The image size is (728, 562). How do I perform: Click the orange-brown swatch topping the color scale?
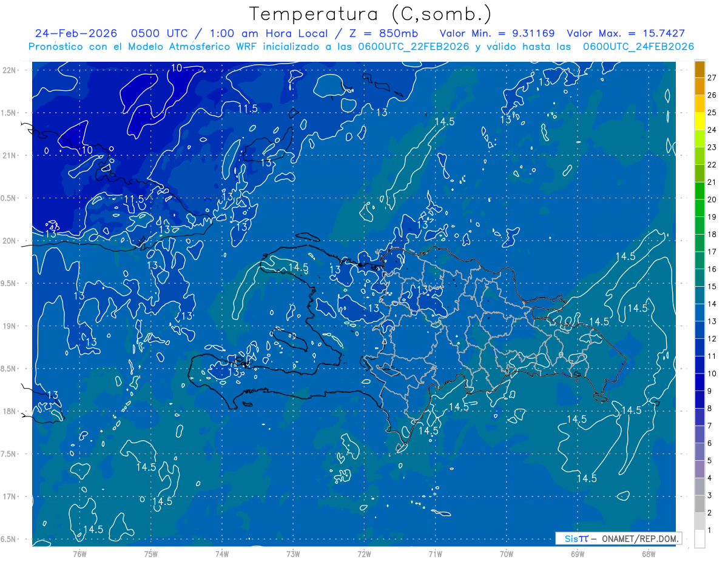point(699,69)
